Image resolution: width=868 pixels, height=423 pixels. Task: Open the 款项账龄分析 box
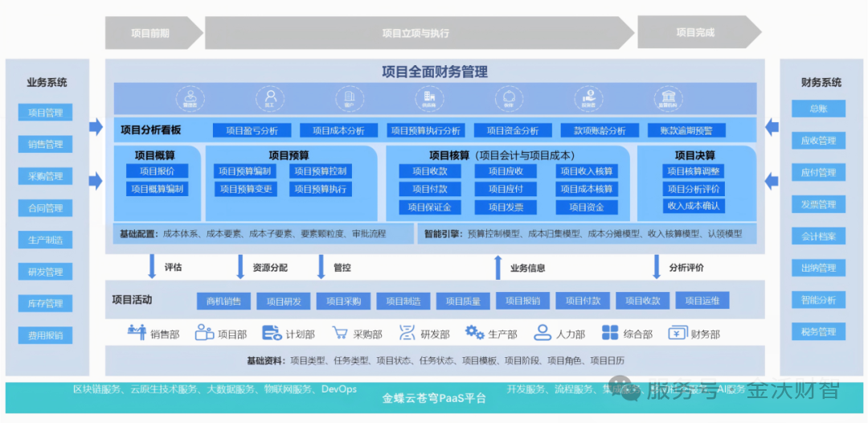click(600, 130)
